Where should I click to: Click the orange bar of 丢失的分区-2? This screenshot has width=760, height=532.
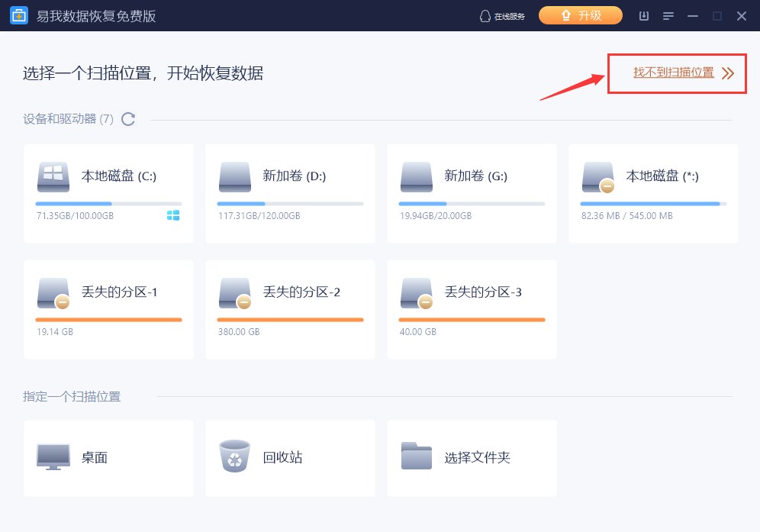tap(290, 320)
